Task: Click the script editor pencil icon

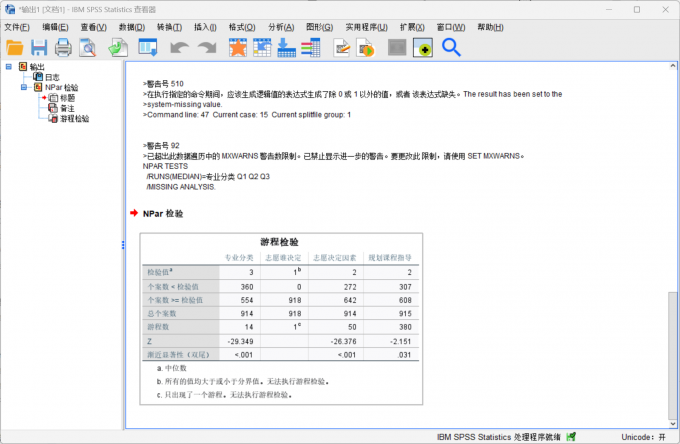Action: tap(342, 48)
